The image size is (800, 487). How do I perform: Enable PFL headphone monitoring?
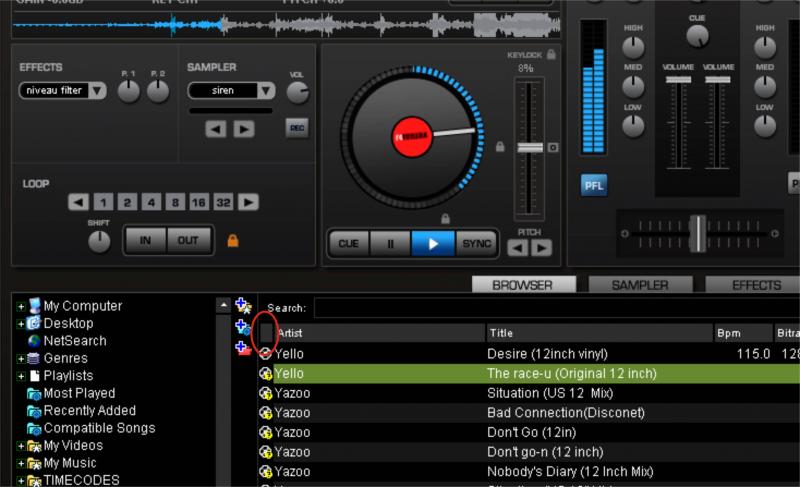point(594,186)
